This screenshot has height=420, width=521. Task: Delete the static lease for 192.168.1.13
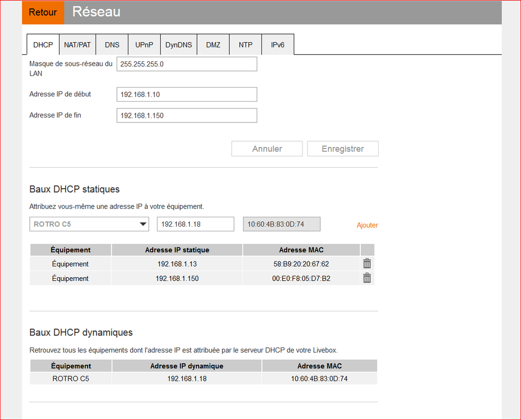[x=367, y=263]
